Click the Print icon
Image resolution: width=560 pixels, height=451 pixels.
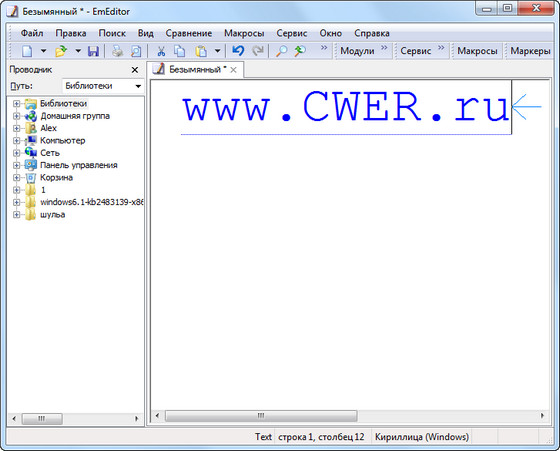pyautogui.click(x=118, y=51)
